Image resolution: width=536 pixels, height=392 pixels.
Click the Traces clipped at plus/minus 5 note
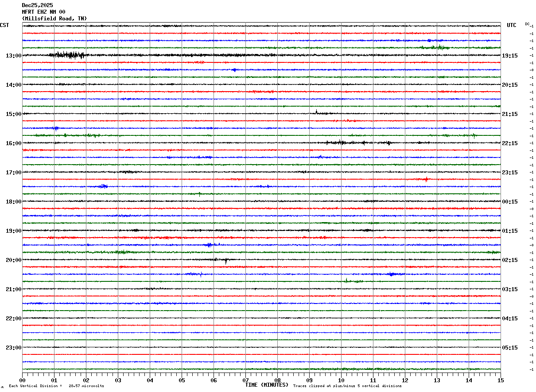coord(347,386)
